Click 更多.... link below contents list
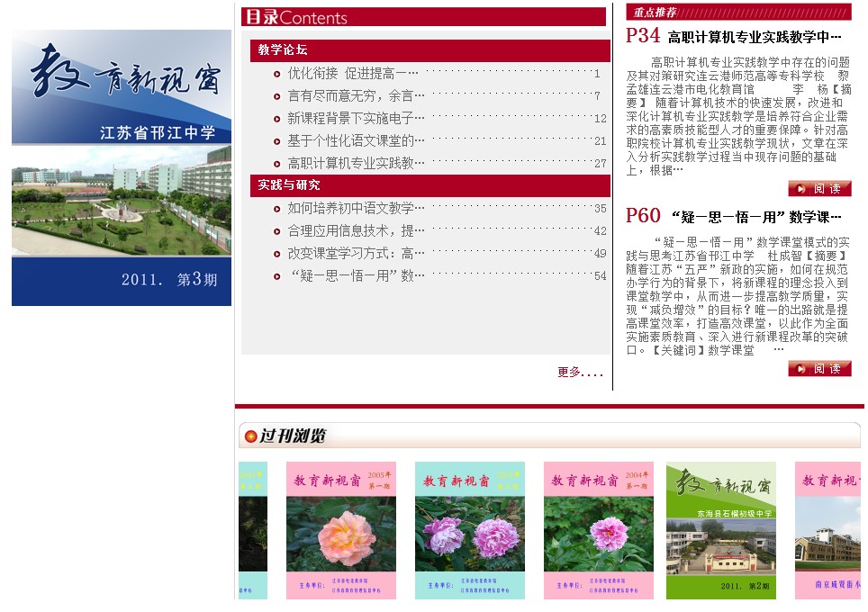Viewport: 868px width, 612px height. point(581,373)
